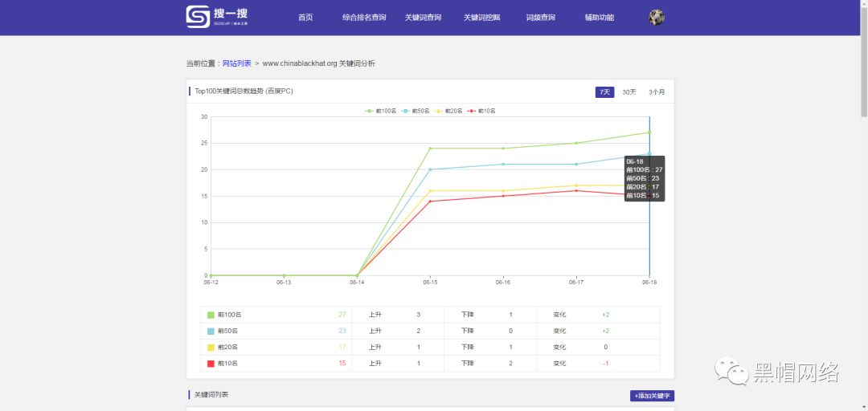
Task: Open 辅助功能 menu item
Action: pos(599,17)
